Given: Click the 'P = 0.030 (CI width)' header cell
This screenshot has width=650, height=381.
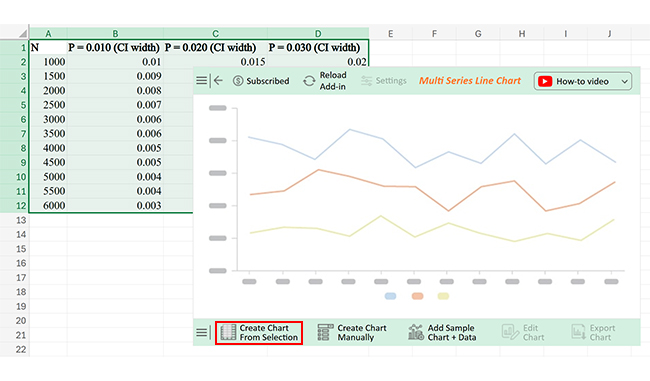Looking at the screenshot, I should [318, 48].
